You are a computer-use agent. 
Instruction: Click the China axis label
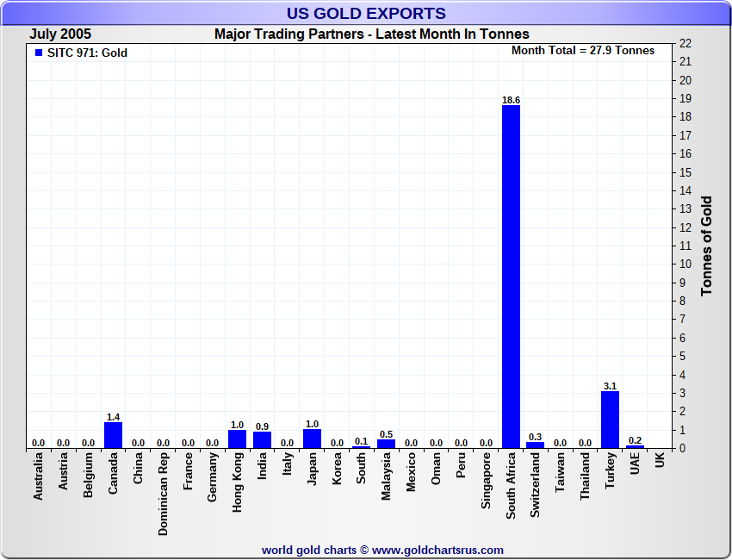(x=138, y=468)
